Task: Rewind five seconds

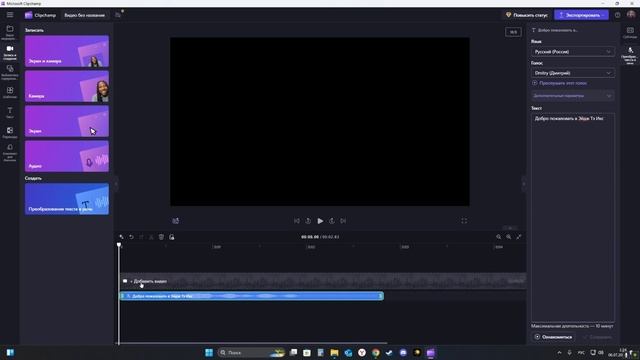Action: click(x=308, y=221)
